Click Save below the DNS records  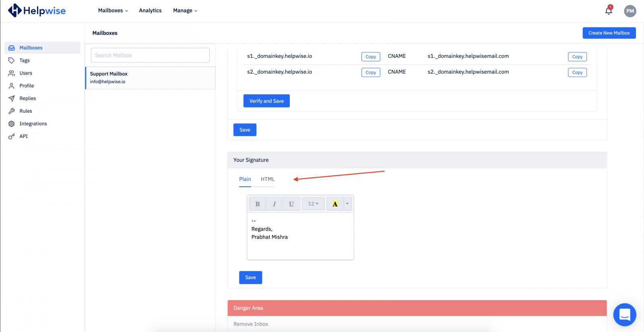point(245,130)
